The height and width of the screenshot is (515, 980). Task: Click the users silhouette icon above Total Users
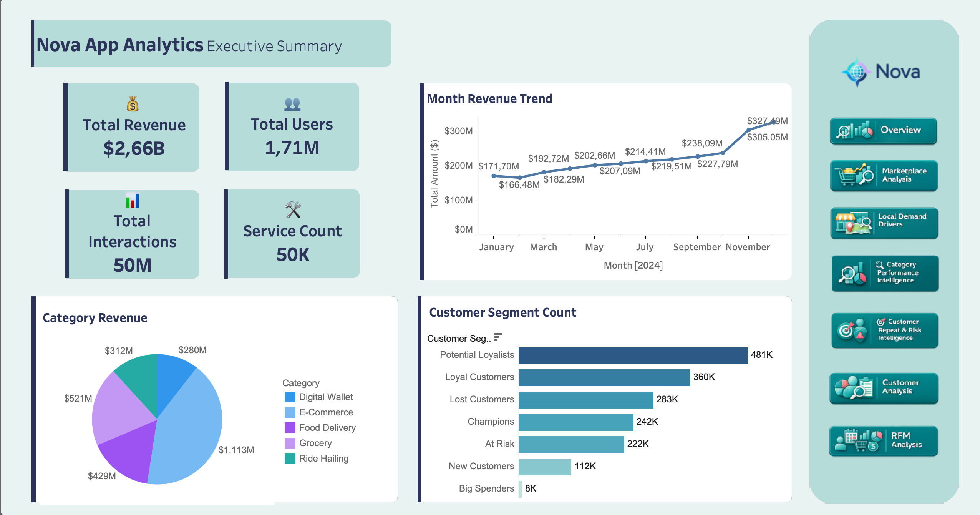(292, 104)
